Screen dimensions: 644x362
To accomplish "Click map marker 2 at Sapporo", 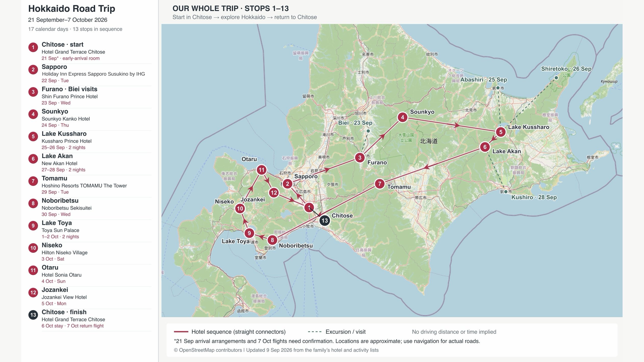I will pos(287,184).
